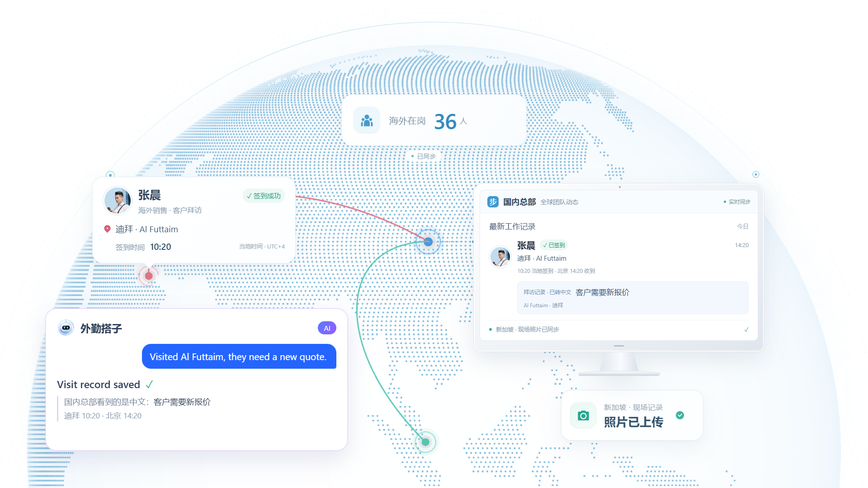Click the 签到成功 status badge
Image resolution: width=868 pixels, height=488 pixels.
(264, 196)
